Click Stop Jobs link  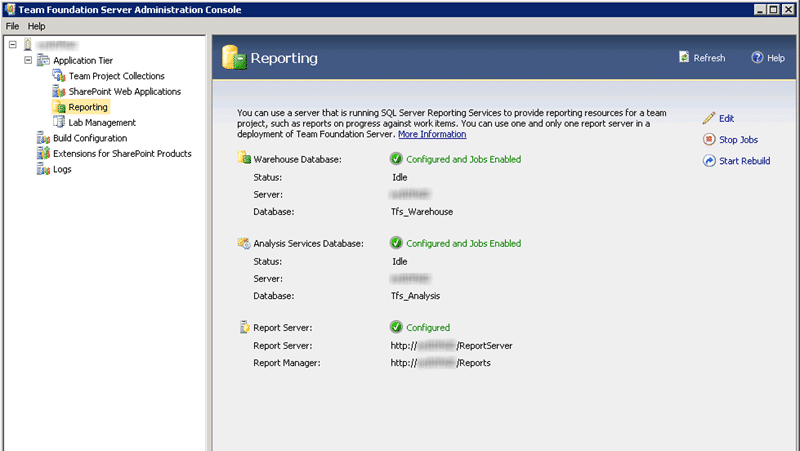(x=738, y=139)
